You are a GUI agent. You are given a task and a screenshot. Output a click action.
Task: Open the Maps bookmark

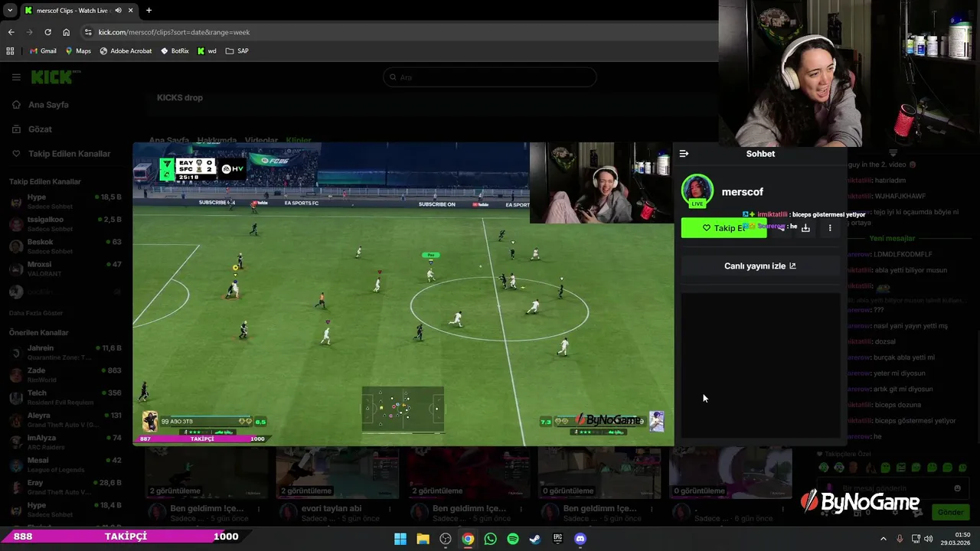(x=78, y=51)
